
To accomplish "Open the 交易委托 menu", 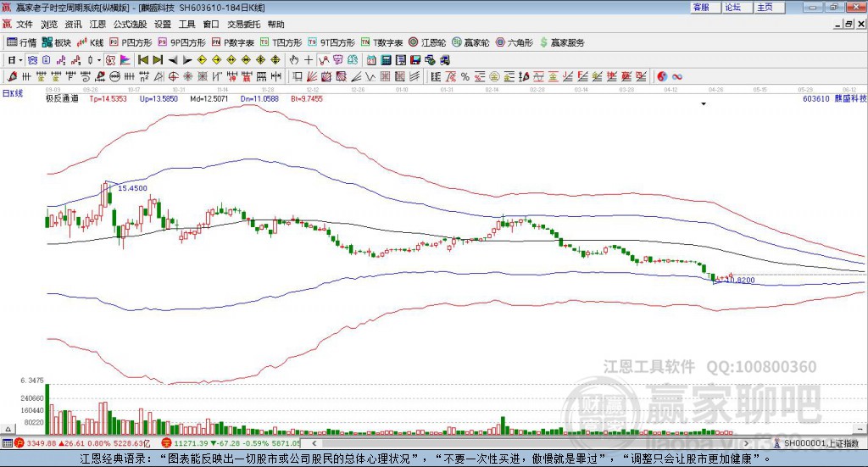I will tap(243, 25).
